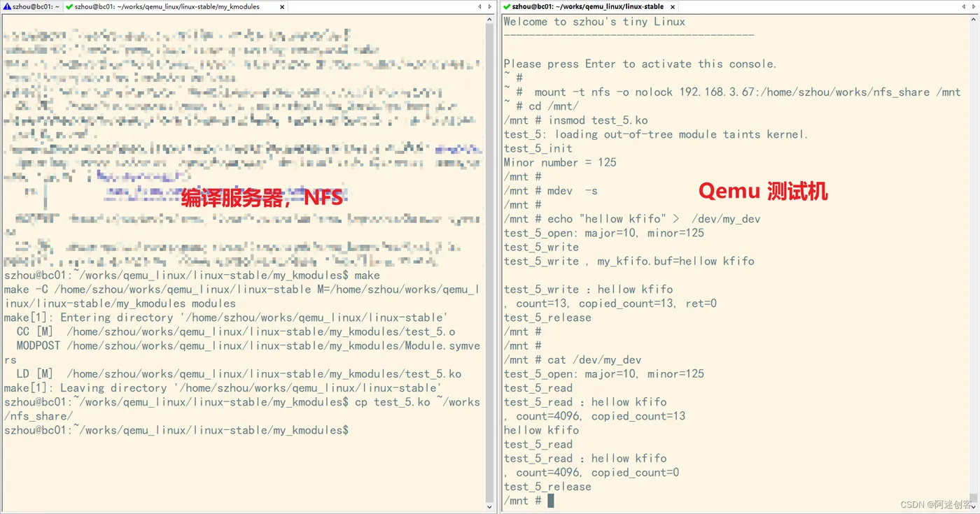980x514 pixels.
Task: Click the 'insmod test_5.ko' command line
Action: pos(575,120)
